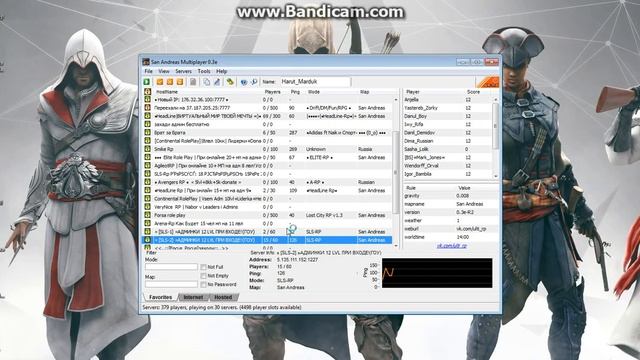Click the green Connect arrow toolbar icon
Viewport: 640px width, 360px height.
click(147, 82)
